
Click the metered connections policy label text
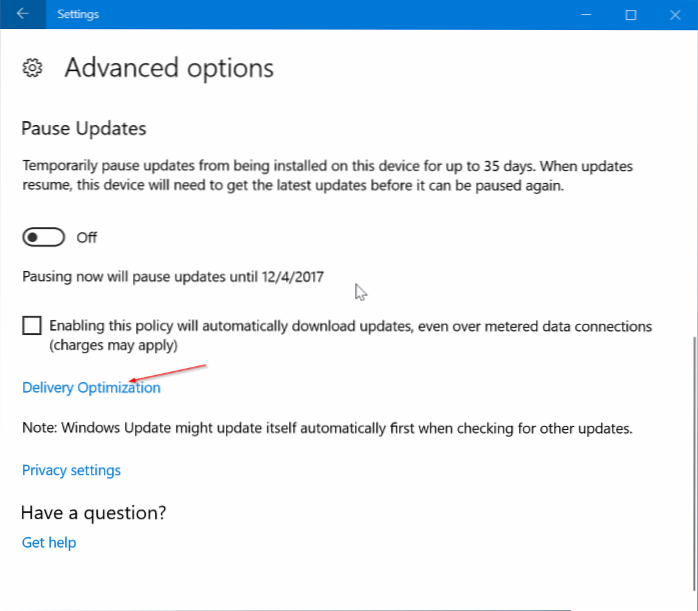click(x=350, y=336)
